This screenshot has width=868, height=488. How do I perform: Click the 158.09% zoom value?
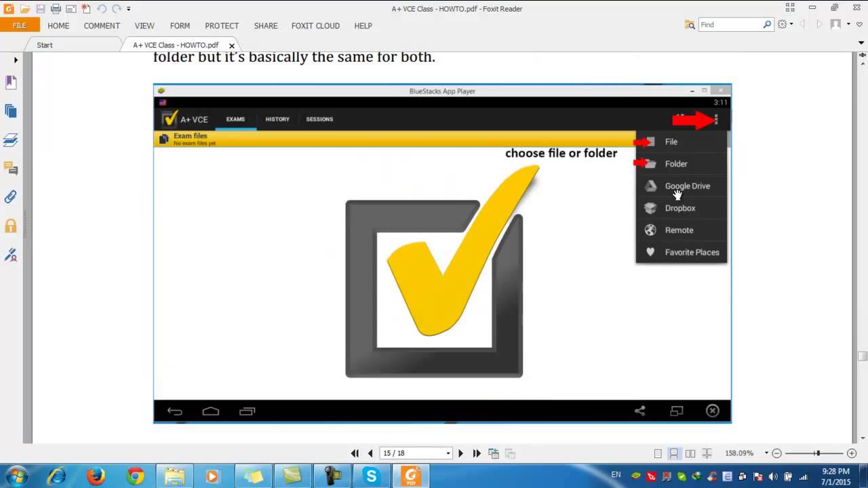[739, 453]
